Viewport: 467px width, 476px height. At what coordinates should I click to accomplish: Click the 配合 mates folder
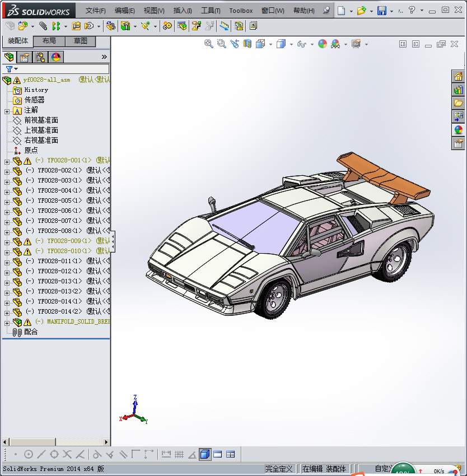coord(31,332)
